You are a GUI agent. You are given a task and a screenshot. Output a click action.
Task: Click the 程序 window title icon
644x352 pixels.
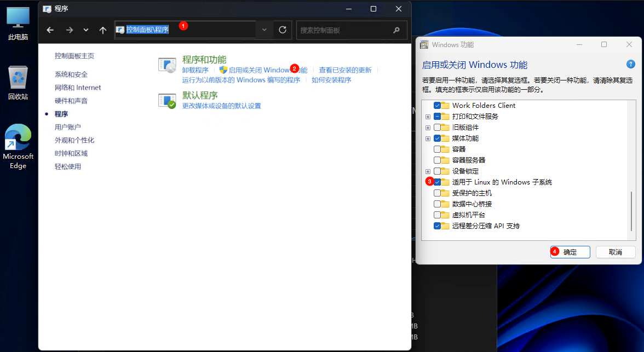click(x=47, y=9)
